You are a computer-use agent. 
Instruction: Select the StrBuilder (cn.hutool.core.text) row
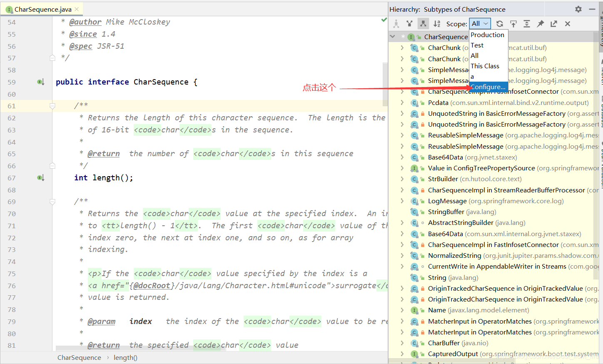493,179
